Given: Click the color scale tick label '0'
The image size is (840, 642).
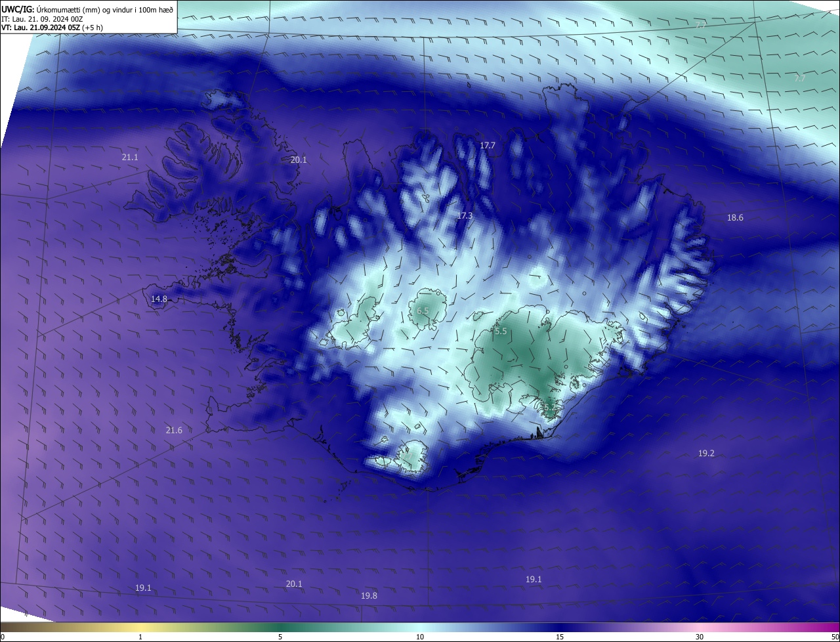Looking at the screenshot, I should click(x=3, y=637).
